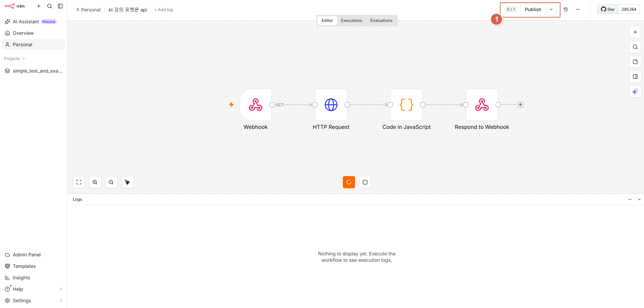Screen dimensions: 644x308
Task: Open the sidebar search icon
Action: click(x=50, y=6)
